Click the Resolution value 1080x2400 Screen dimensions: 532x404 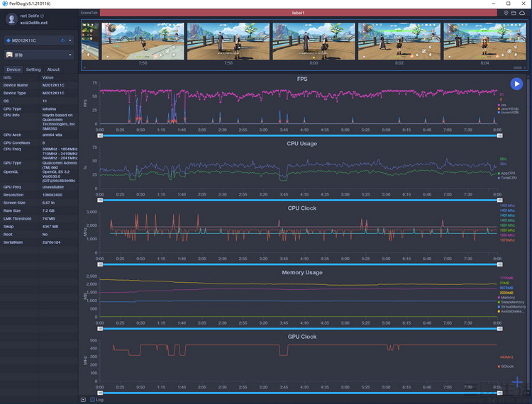click(52, 195)
